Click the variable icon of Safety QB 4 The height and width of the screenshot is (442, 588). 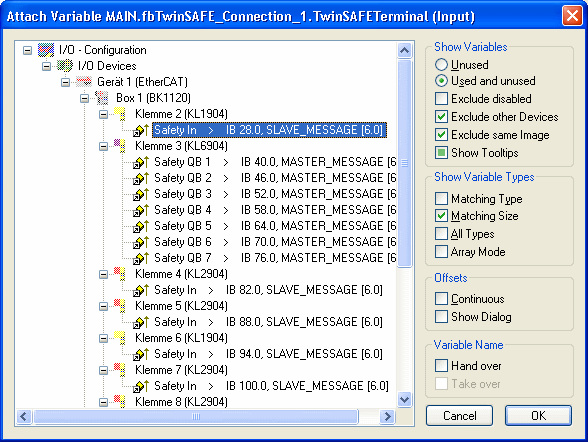click(141, 210)
